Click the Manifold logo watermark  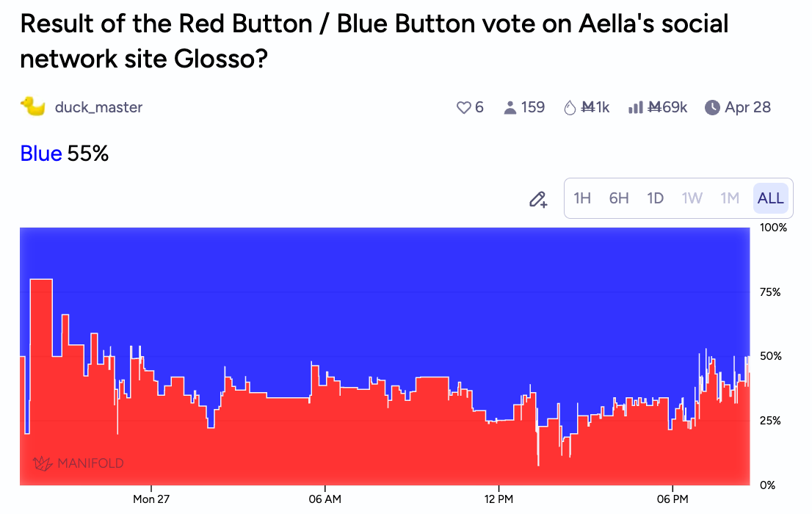(79, 463)
